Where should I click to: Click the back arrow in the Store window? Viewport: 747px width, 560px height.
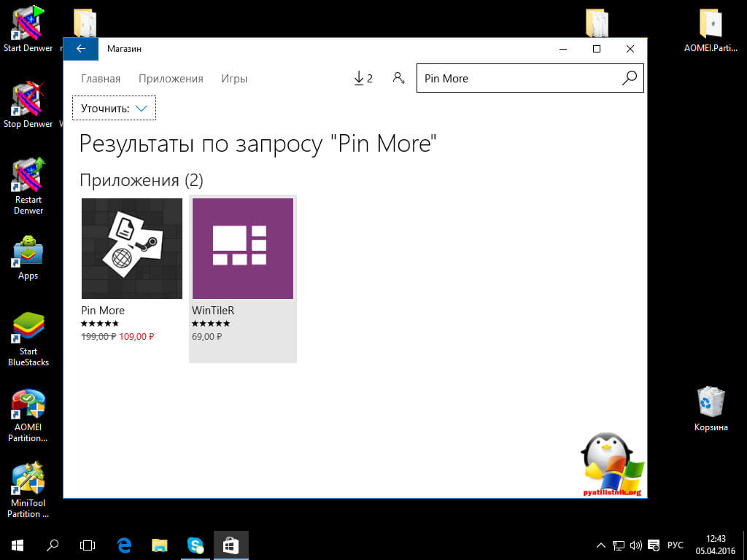pos(81,49)
